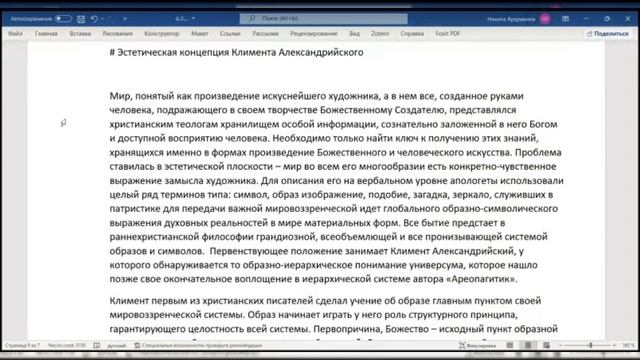Open the Рисование tab

coord(118,33)
